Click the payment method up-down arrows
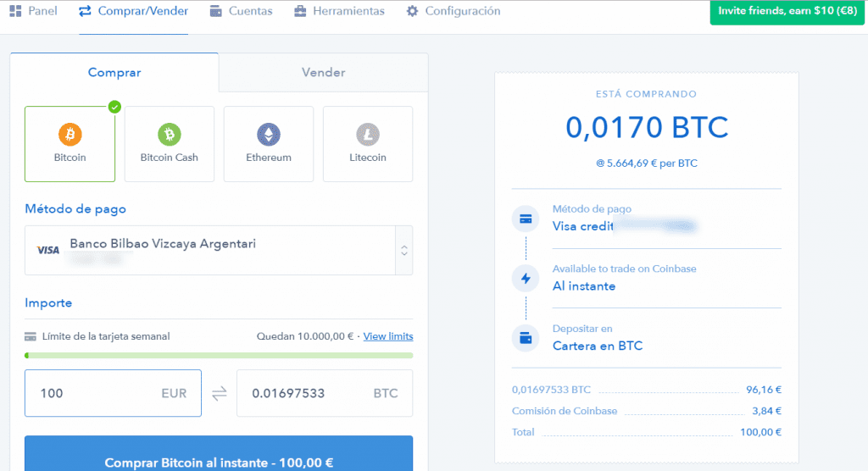Viewport: 868px width, 471px height. 404,250
